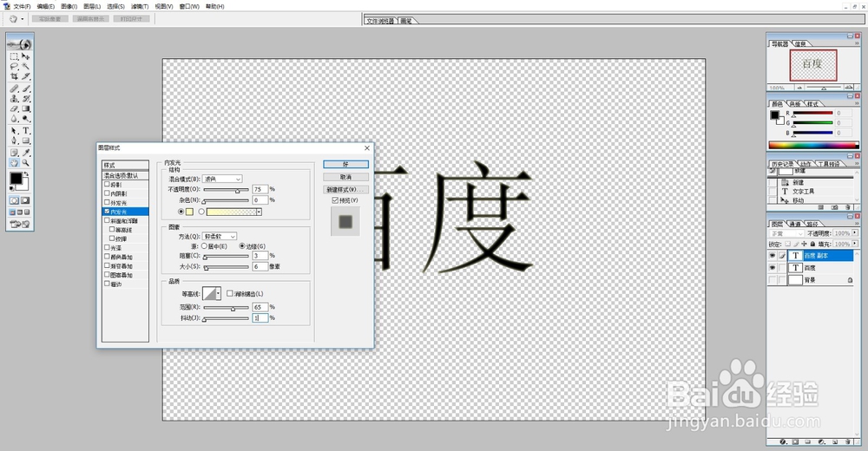
Task: Open 等高线 contour picker arrow
Action: 218,294
